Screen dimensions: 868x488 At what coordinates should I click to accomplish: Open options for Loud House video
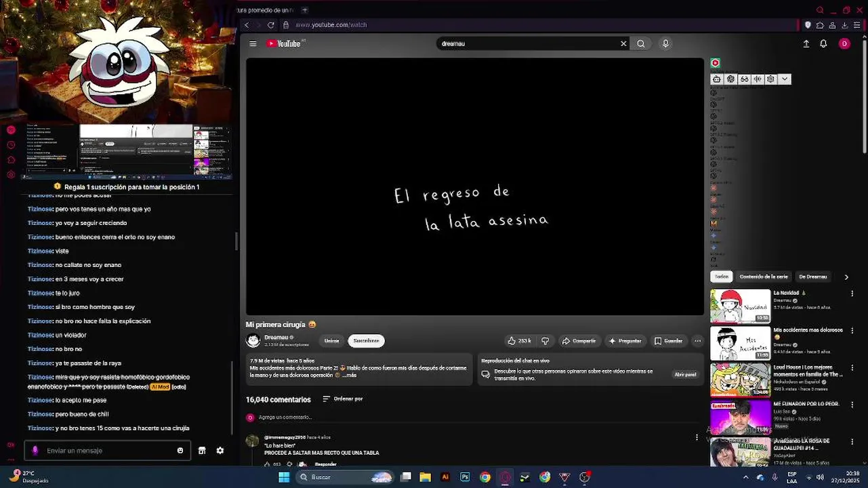pyautogui.click(x=852, y=367)
